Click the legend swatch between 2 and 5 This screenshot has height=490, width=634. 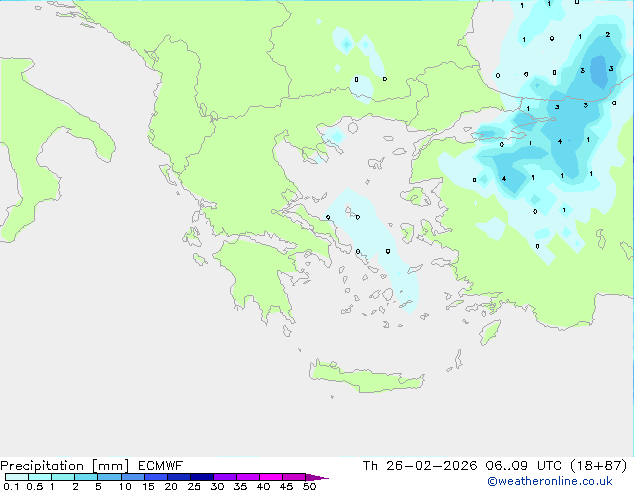tap(86, 477)
